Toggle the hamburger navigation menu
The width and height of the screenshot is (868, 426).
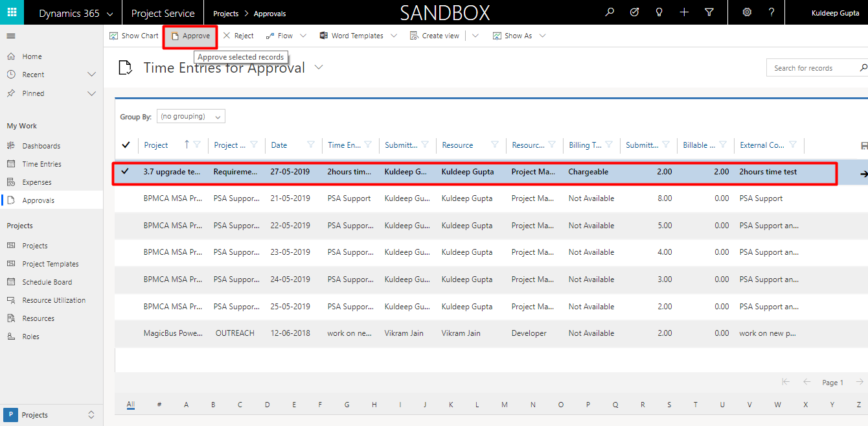(x=11, y=36)
